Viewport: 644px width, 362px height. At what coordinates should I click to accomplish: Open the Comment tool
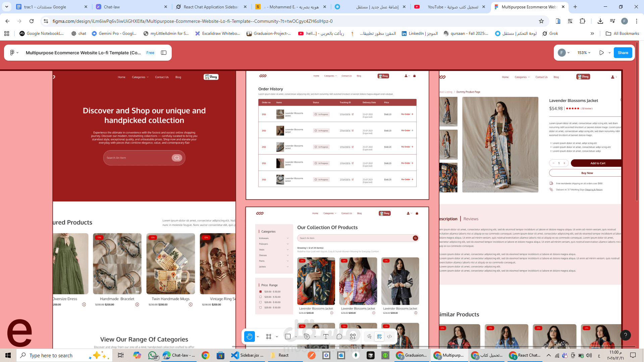pyautogui.click(x=339, y=336)
